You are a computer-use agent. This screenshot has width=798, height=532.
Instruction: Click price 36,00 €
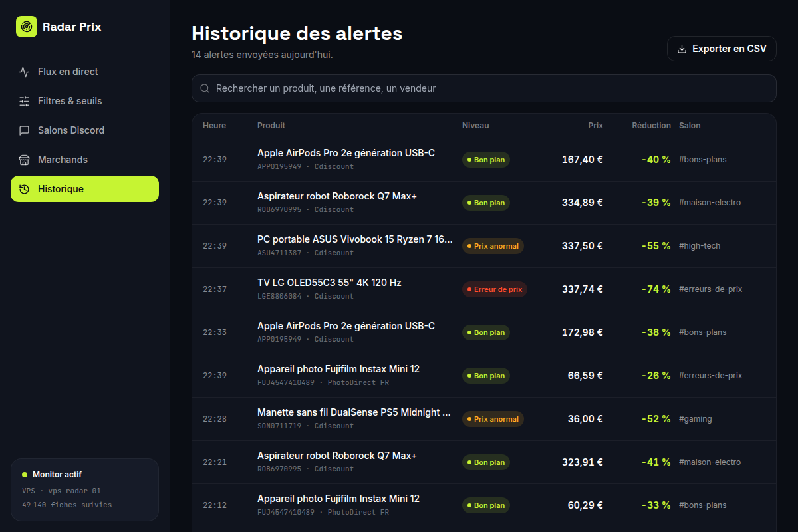585,419
